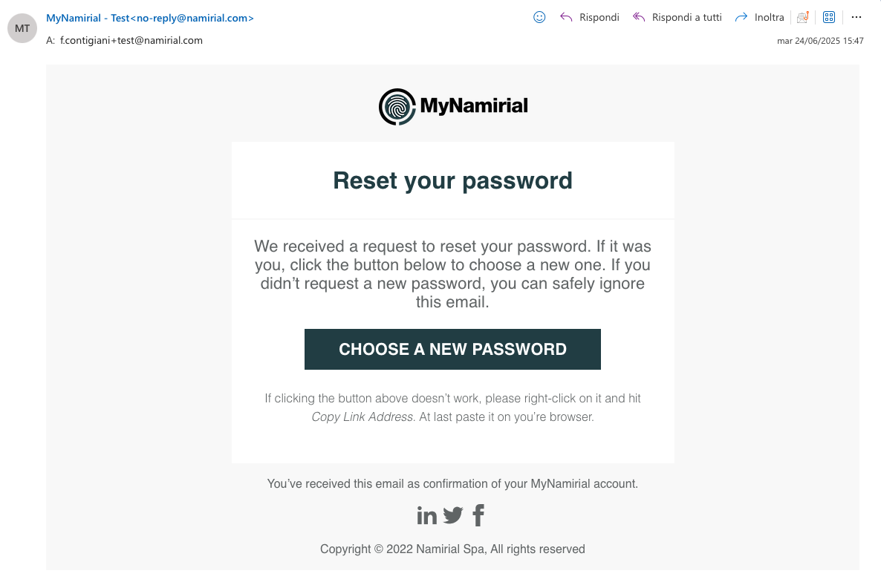Click the email date timestamp
Image resolution: width=881 pixels, height=588 pixels.
(820, 41)
